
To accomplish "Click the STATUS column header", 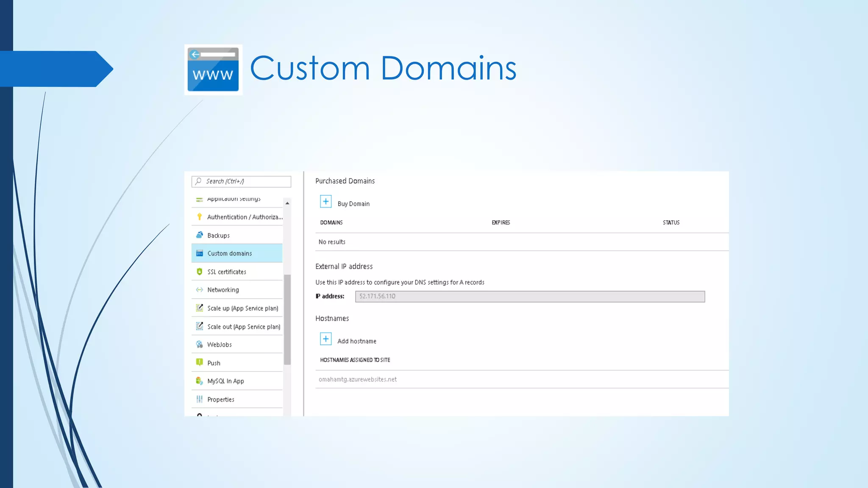I will point(671,222).
